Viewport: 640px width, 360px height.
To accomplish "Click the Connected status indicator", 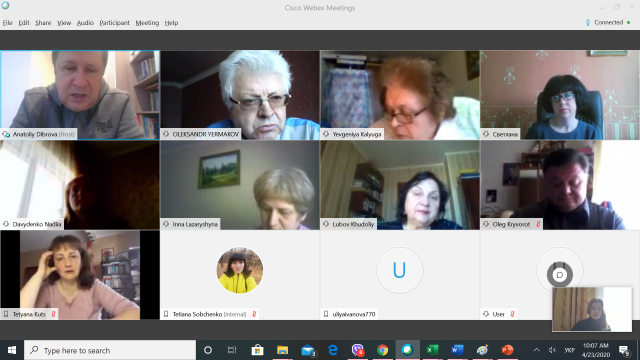I will 608,22.
